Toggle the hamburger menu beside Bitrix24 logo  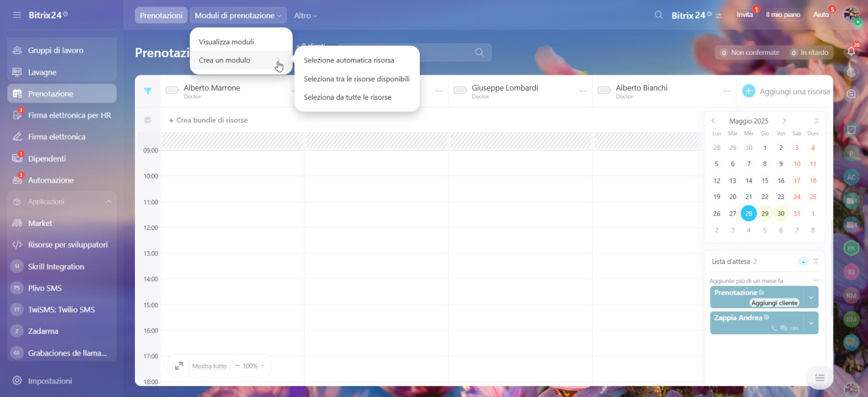pyautogui.click(x=17, y=14)
